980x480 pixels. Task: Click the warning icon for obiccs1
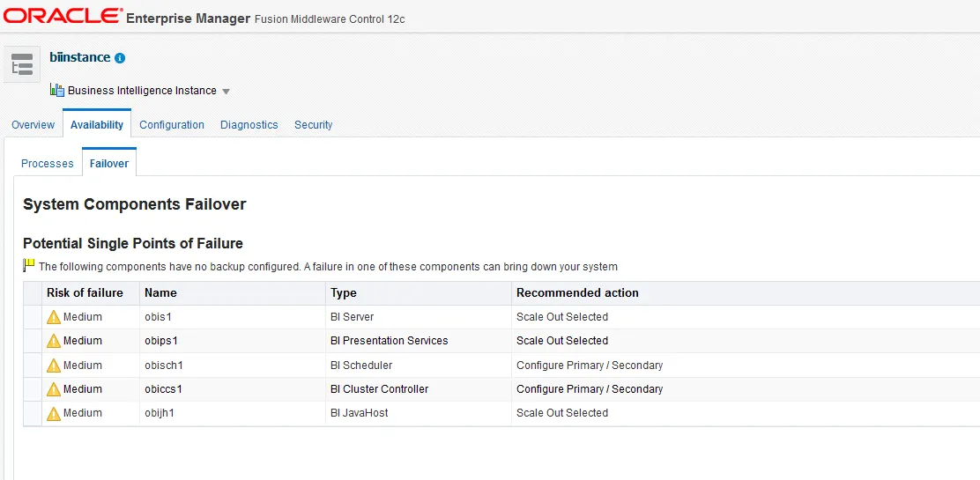(54, 389)
